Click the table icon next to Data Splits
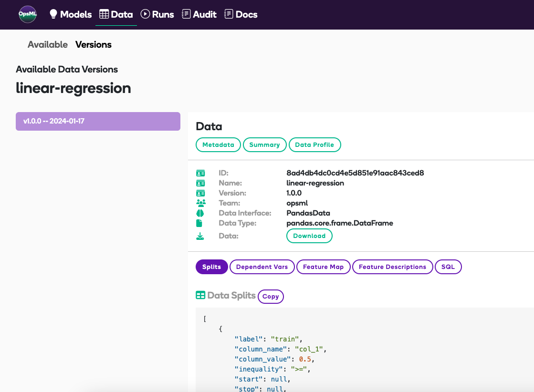The image size is (534, 392). tap(200, 295)
